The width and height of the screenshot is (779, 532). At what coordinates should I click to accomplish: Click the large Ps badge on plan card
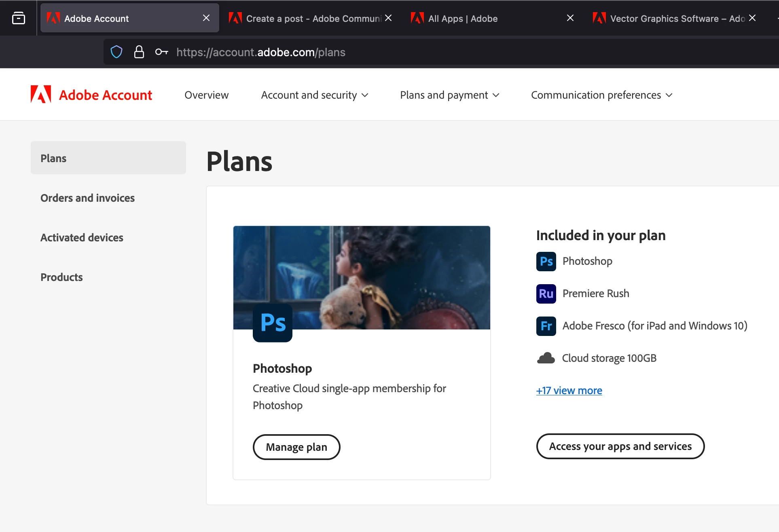tap(273, 323)
